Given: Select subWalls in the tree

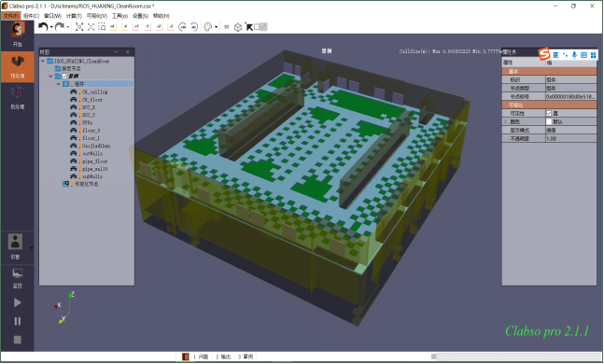Looking at the screenshot, I should (x=92, y=176).
